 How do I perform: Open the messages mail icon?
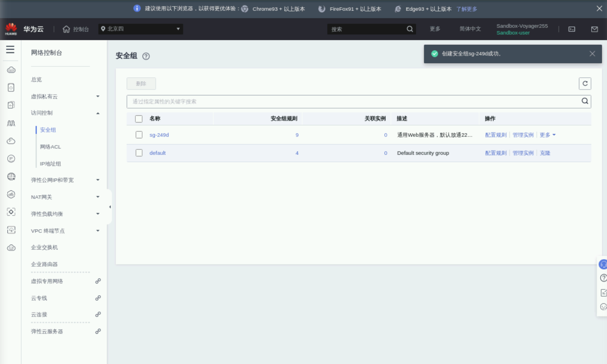[594, 29]
